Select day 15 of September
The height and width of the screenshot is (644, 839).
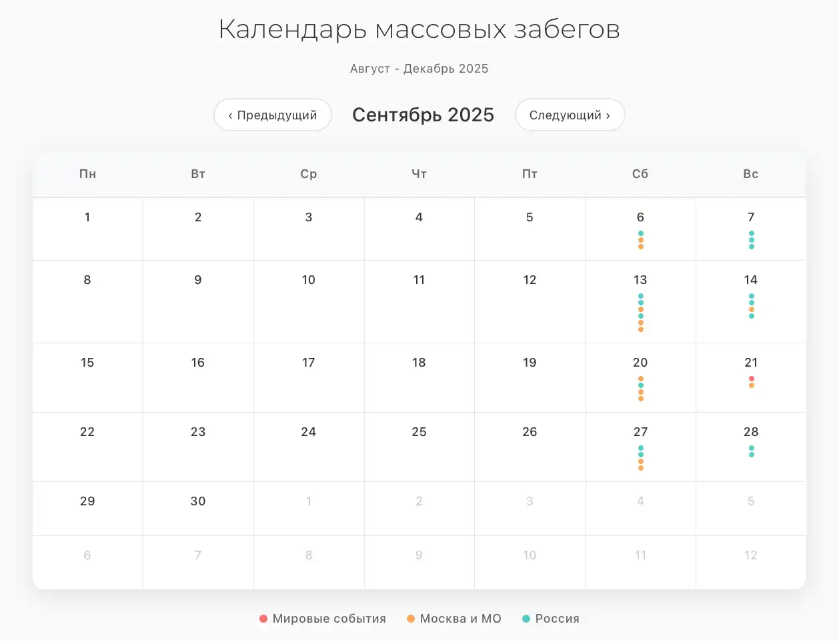pos(87,378)
